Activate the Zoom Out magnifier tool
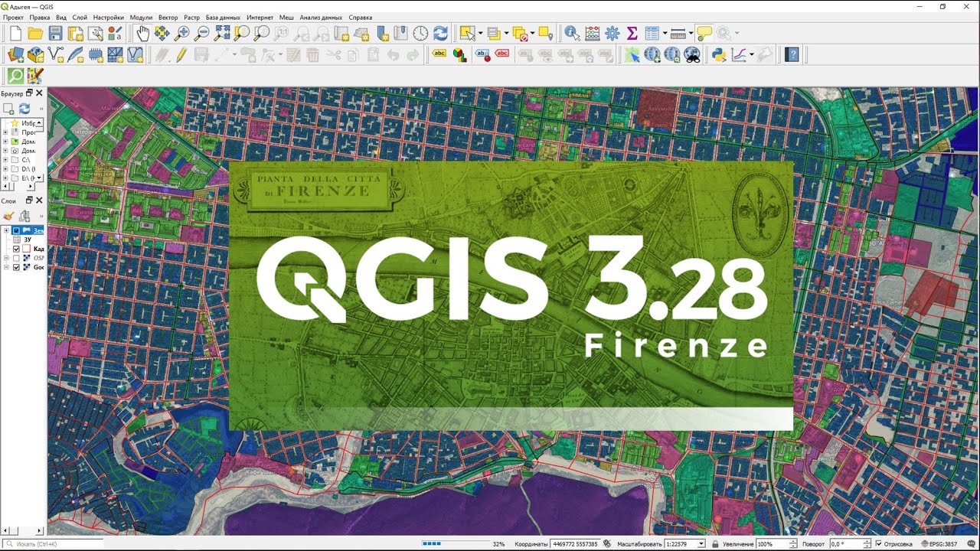The height and width of the screenshot is (551, 980). point(202,33)
